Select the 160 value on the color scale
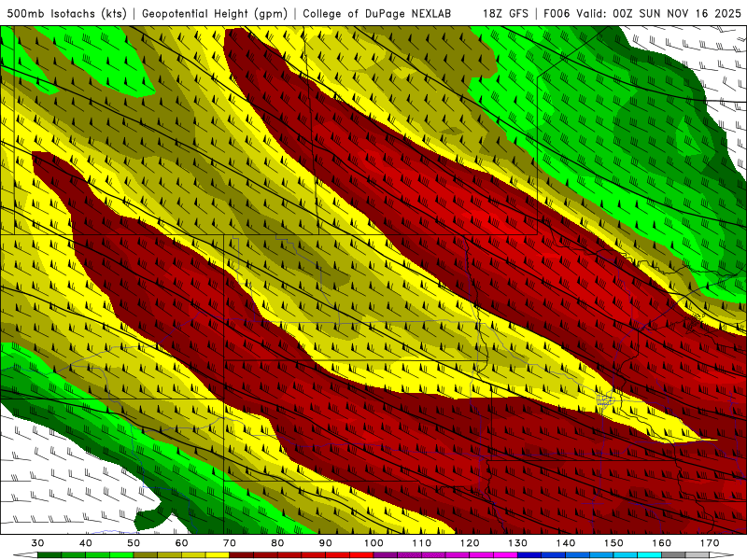The image size is (747, 560). tap(662, 543)
